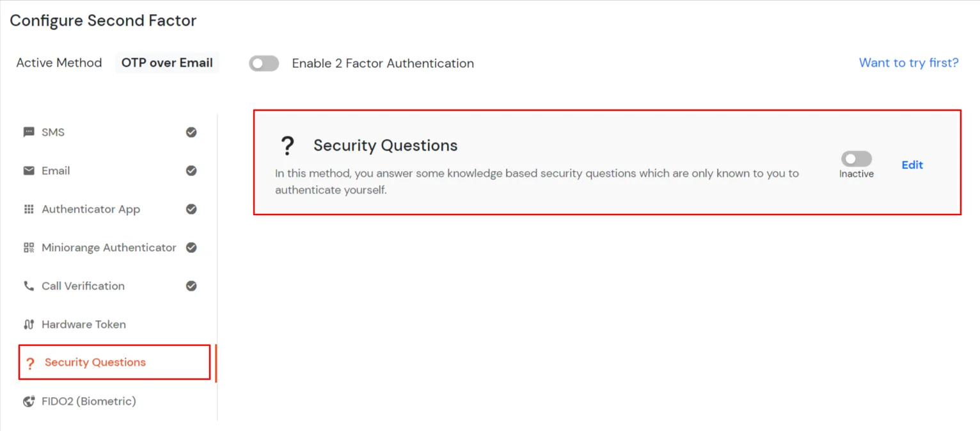Select the SMS authentication method icon

coord(29,132)
